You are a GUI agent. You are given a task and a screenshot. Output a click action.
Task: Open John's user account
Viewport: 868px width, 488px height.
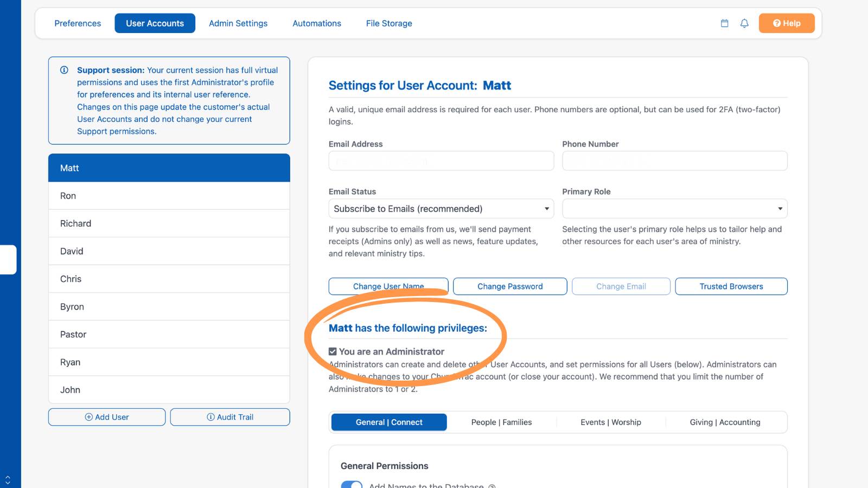(x=169, y=390)
